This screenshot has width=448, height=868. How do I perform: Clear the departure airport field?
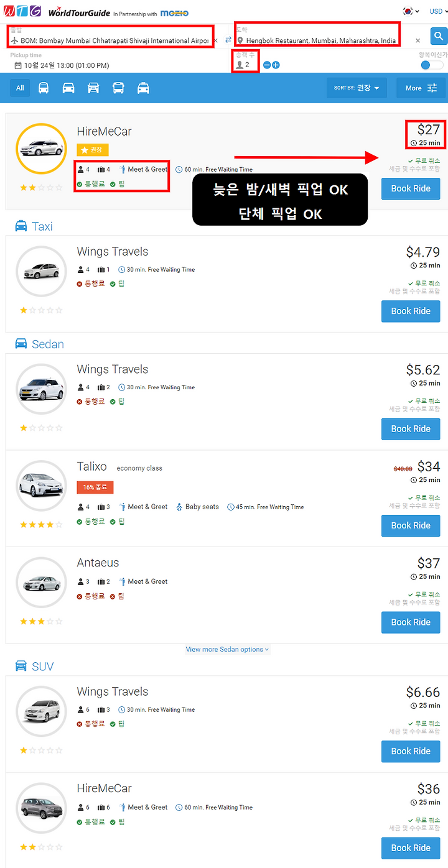tap(216, 40)
